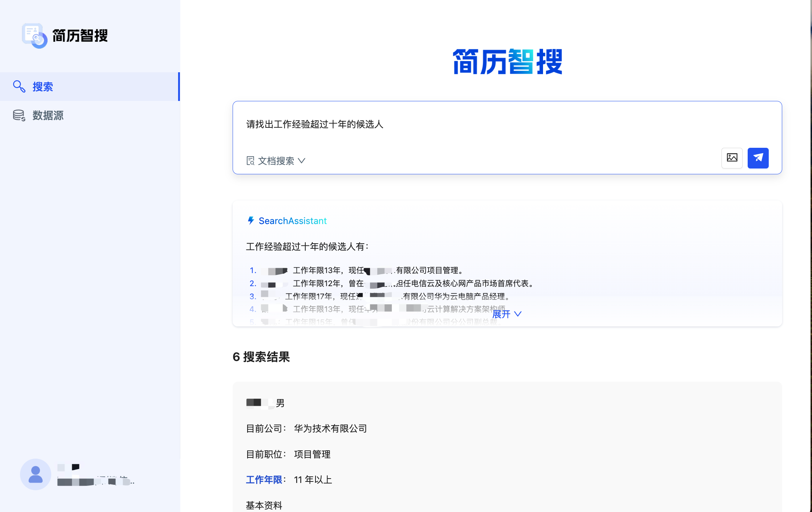Viewport: 812px width, 512px height.
Task: Click the database icon beside 数据源
Action: click(19, 115)
